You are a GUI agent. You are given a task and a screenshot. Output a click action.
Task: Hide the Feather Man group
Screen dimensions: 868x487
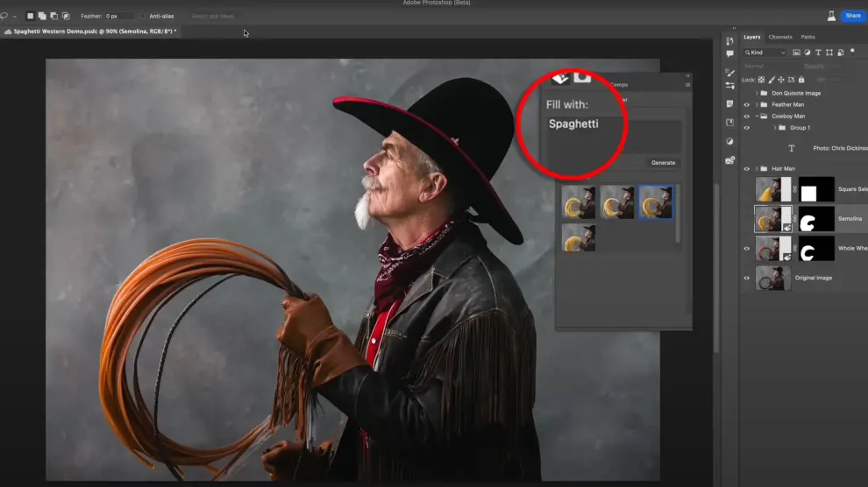pyautogui.click(x=747, y=104)
